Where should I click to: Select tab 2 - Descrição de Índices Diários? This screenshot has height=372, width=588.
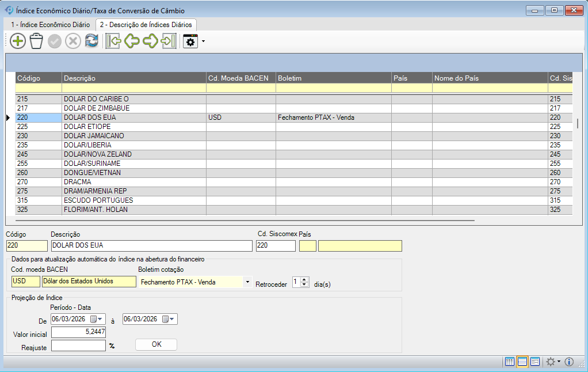[x=146, y=25]
